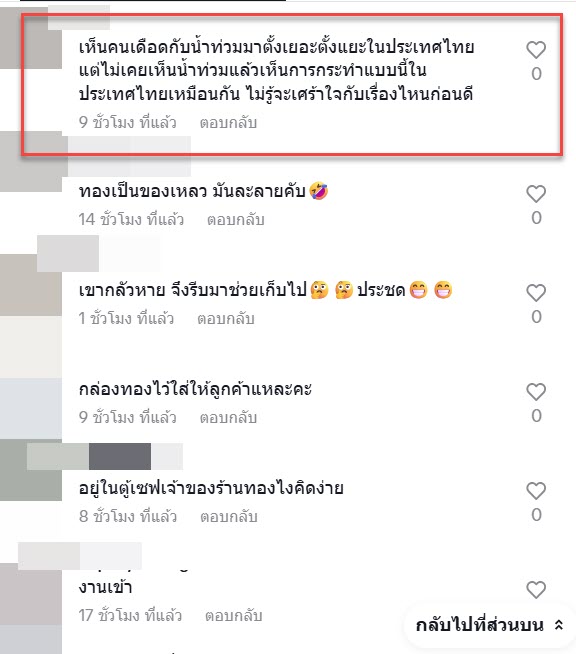The height and width of the screenshot is (654, 576).
Task: Click the '17 ชั่วโมง ที่แล้ว' timestamp
Action: click(130, 616)
